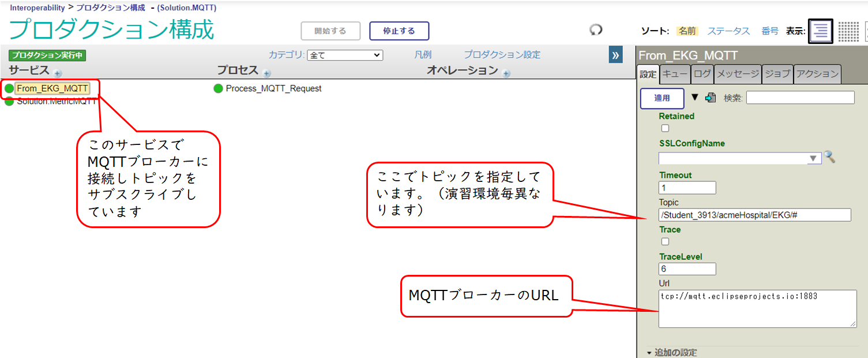Toggle the Trace checkbox
Screen dimensions: 868x358
tap(665, 242)
